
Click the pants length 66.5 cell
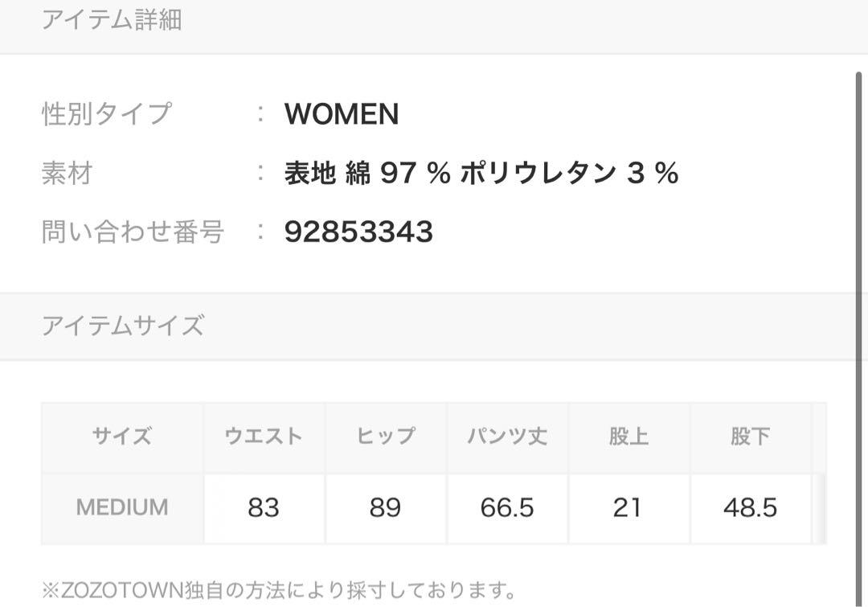(508, 508)
